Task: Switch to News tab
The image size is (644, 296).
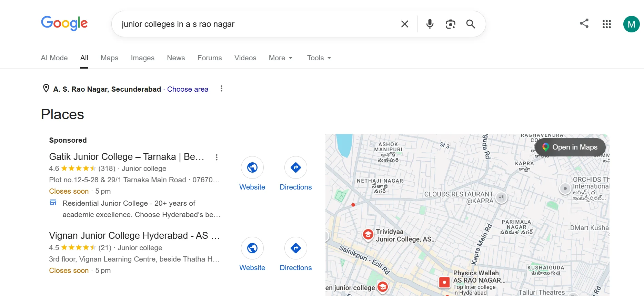Action: click(x=176, y=58)
